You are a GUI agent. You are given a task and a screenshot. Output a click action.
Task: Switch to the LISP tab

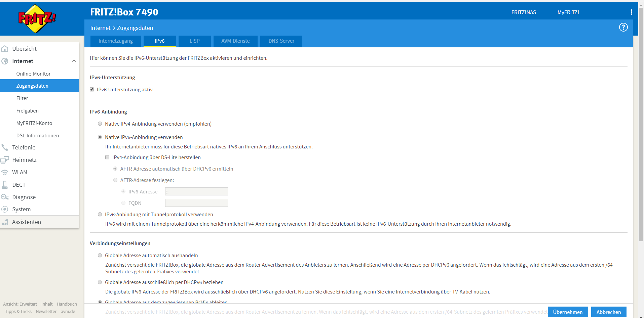[195, 41]
